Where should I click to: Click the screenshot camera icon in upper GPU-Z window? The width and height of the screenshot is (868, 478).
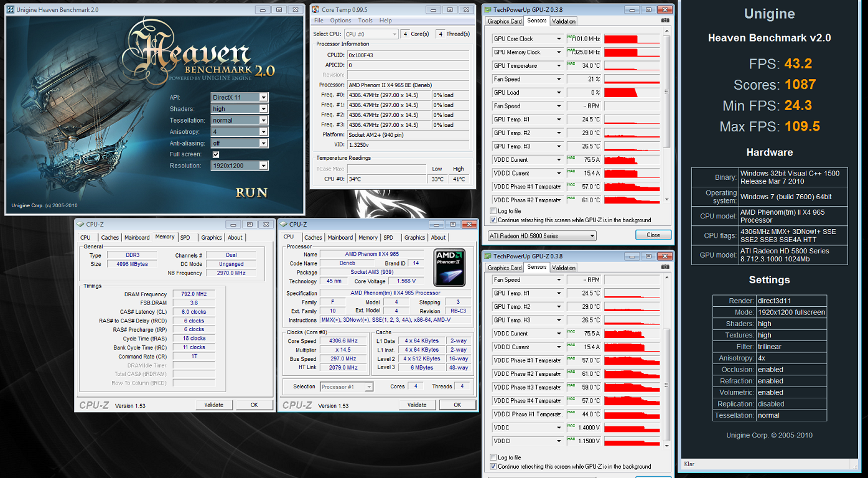(x=666, y=21)
